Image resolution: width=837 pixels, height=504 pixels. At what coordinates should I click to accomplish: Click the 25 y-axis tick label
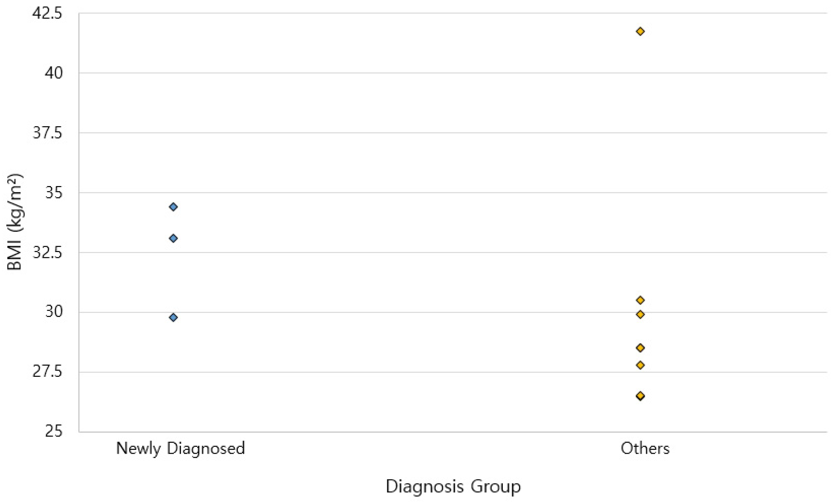pyautogui.click(x=54, y=431)
